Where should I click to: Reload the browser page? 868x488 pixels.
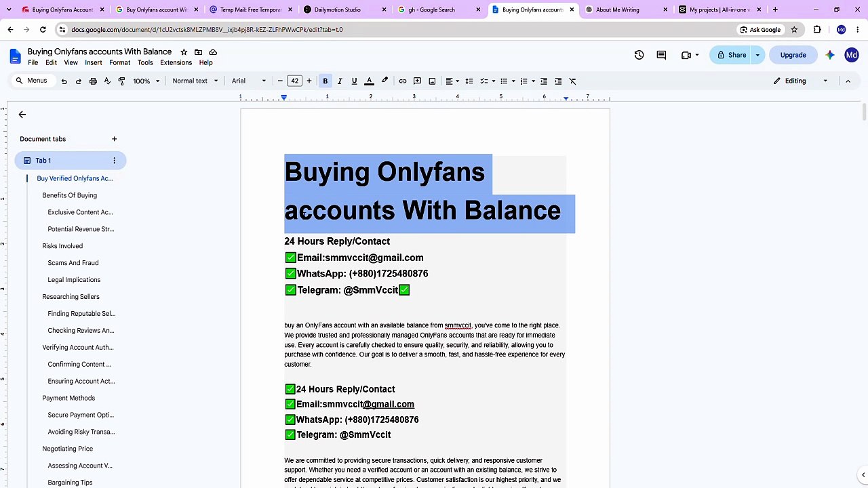43,30
